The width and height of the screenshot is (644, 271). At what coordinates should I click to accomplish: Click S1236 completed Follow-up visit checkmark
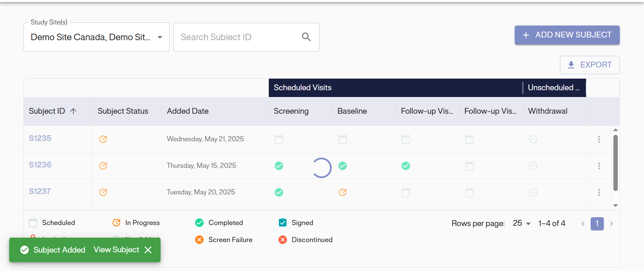pos(406,166)
